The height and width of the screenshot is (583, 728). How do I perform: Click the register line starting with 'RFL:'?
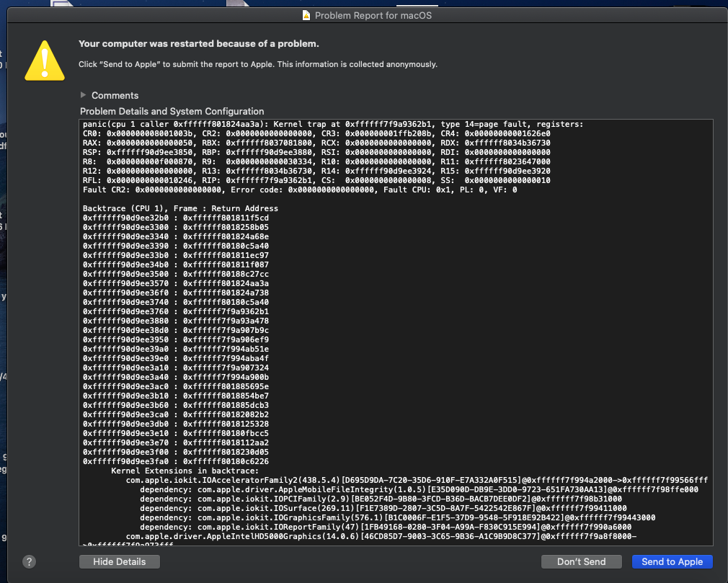[316, 180]
